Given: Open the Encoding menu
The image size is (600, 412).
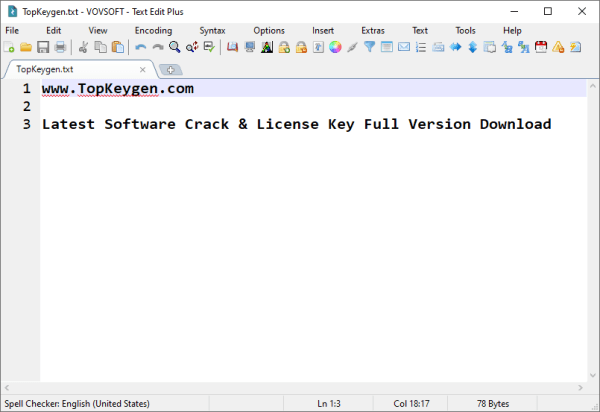Looking at the screenshot, I should click(153, 31).
